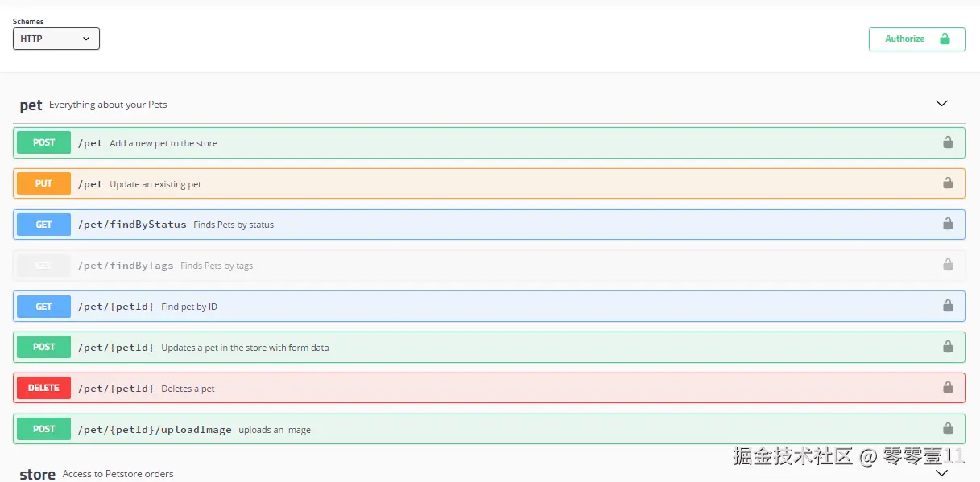Click the /pet/{petId}/uploadImage path
This screenshot has width=980, height=482.
(155, 430)
